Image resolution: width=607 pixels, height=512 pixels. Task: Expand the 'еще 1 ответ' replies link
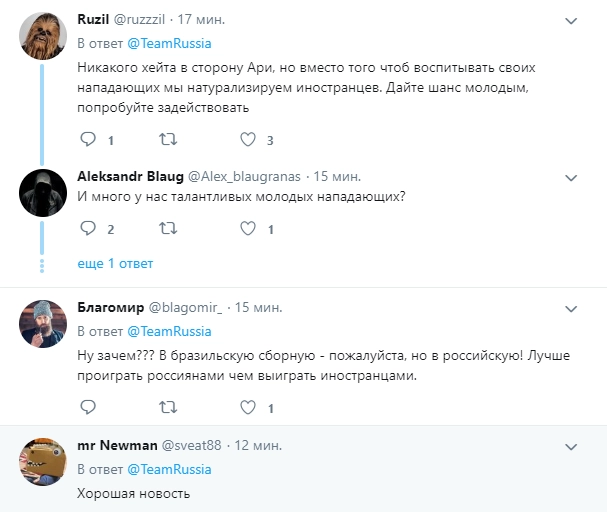pos(115,264)
